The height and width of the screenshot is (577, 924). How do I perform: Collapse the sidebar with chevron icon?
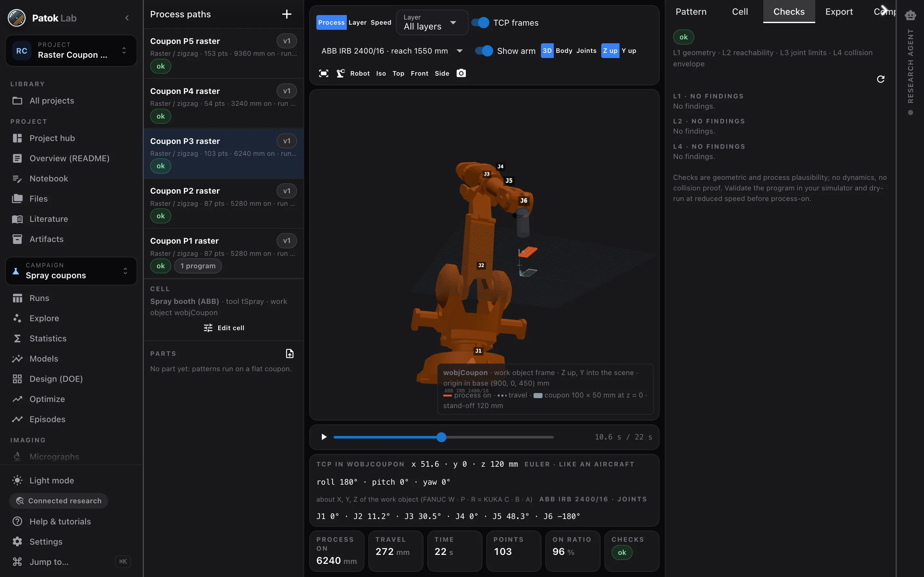tap(127, 18)
